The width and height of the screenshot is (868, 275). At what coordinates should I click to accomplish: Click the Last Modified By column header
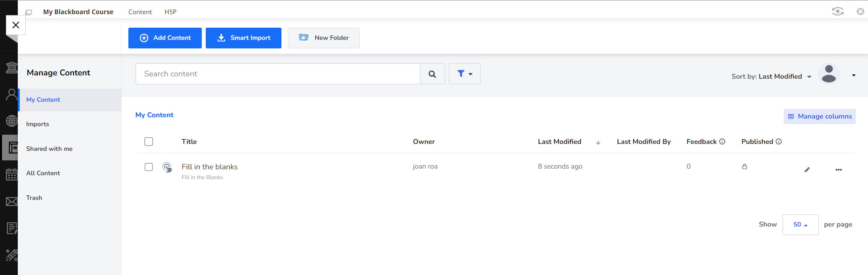tap(644, 142)
